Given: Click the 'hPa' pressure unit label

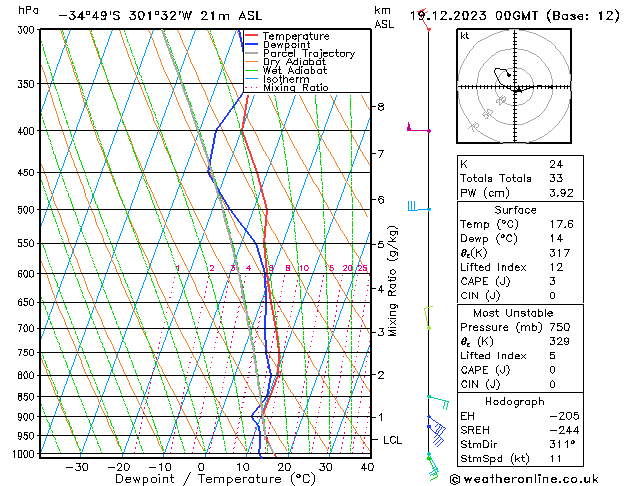Looking at the screenshot, I should click(x=28, y=10).
